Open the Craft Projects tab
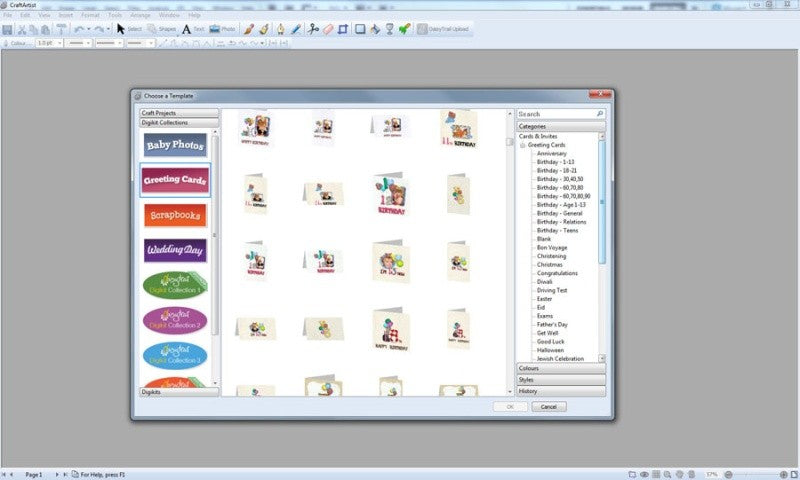Image resolution: width=800 pixels, height=480 pixels. click(x=179, y=113)
